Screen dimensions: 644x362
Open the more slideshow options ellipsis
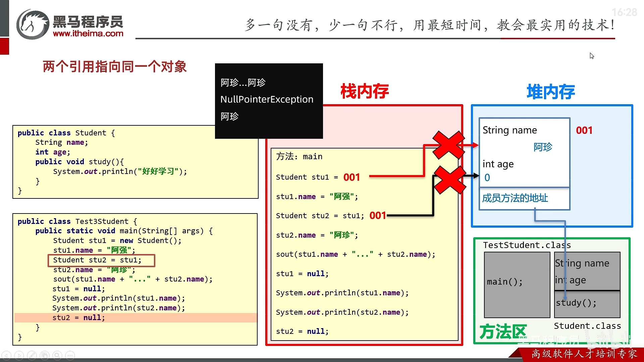click(x=70, y=355)
